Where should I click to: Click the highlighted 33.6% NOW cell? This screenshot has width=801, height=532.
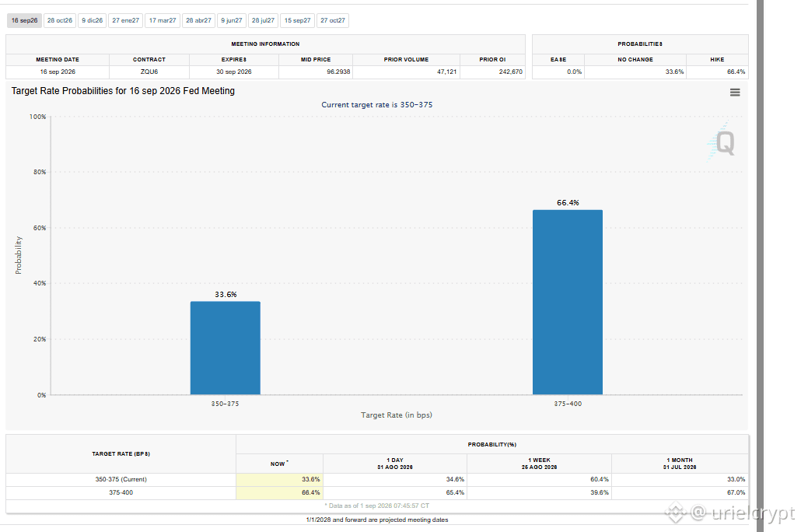click(279, 479)
